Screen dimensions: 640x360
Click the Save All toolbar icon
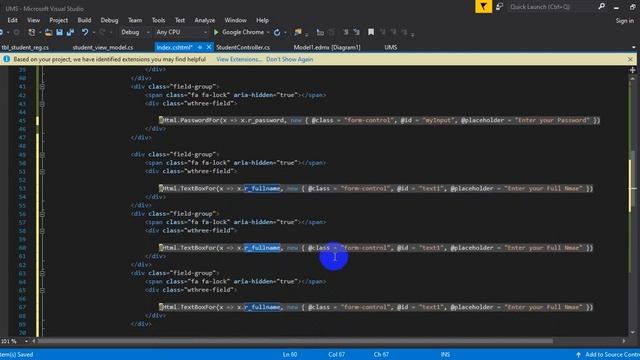tap(71, 32)
